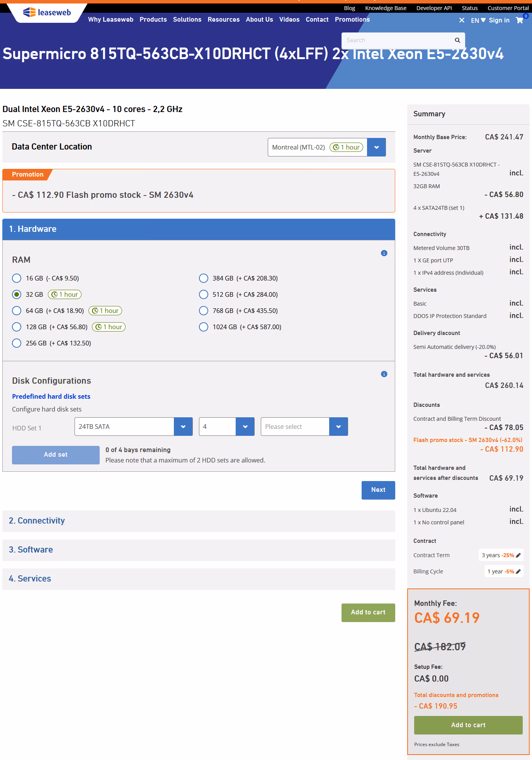532x760 pixels.
Task: Edit the Contract Term pencil icon
Action: 518,555
